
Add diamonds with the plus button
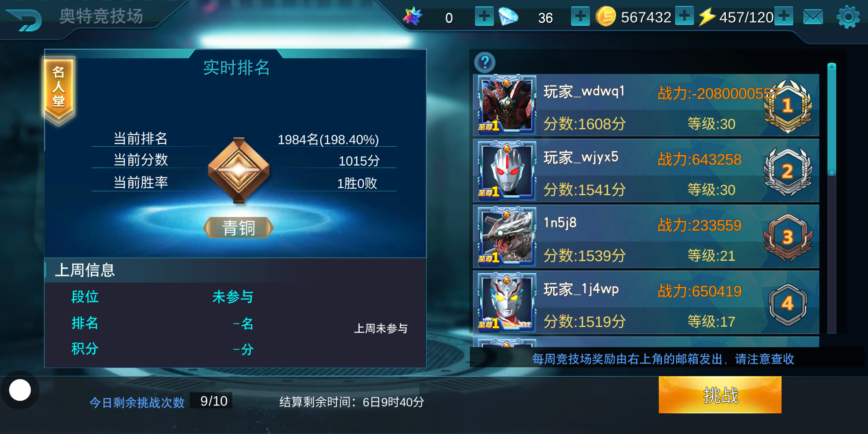pos(580,16)
